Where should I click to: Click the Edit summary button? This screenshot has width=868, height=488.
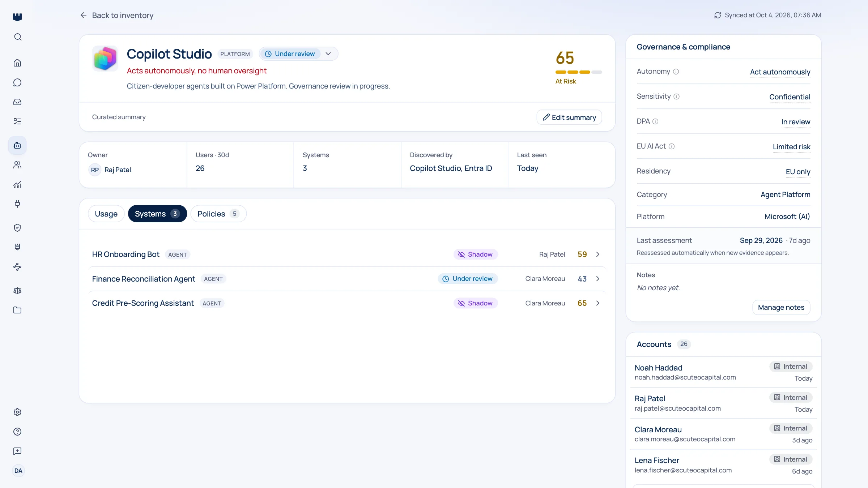point(569,117)
